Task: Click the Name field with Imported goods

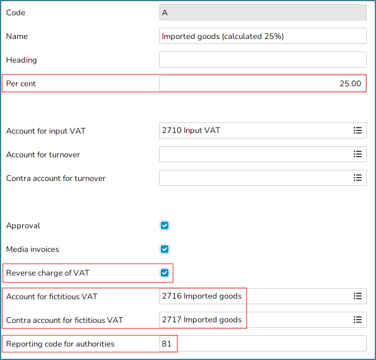Action: coord(263,36)
